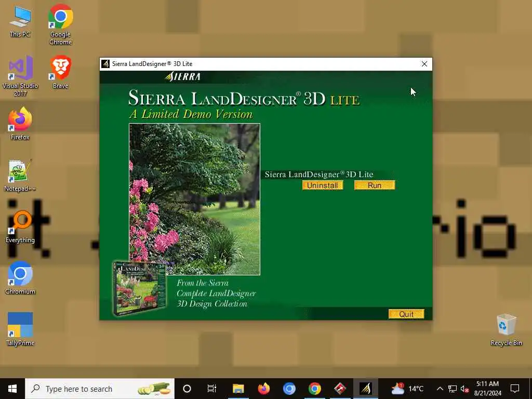Select Visual Studio 2017 shortcut
This screenshot has height=399, width=532.
coord(20,76)
